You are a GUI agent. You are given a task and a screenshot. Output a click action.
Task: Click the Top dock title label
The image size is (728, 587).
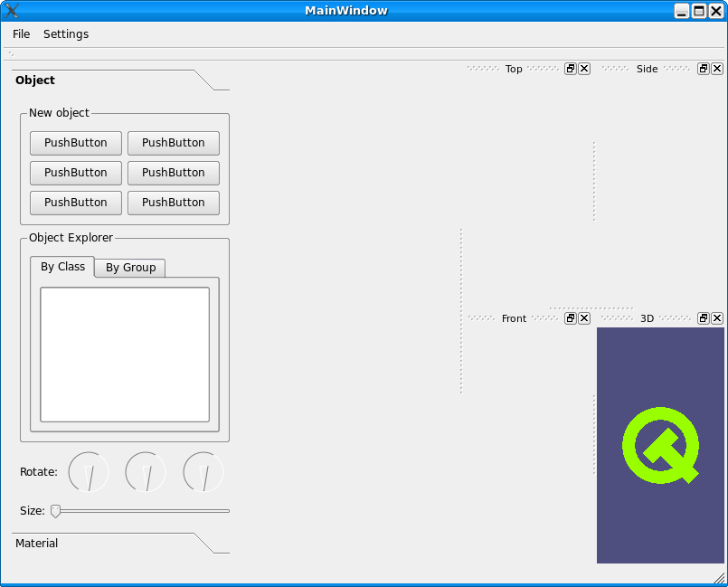click(x=514, y=69)
